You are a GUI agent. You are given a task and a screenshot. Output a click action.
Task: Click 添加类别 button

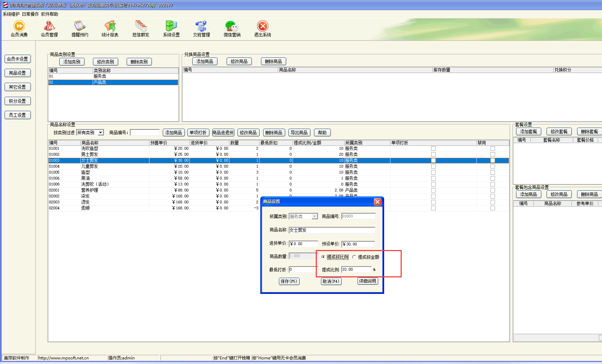point(72,62)
